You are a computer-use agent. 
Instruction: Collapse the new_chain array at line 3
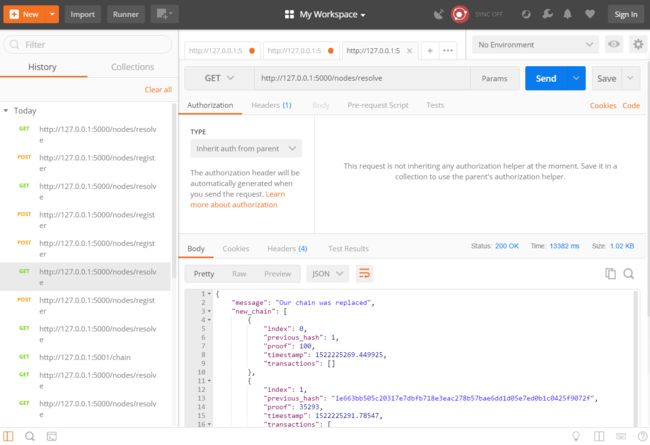[x=209, y=311]
